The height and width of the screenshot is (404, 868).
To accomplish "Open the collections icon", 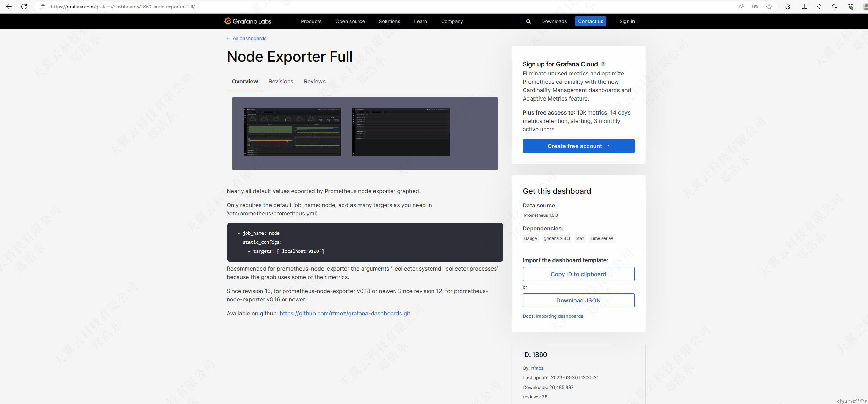I will [835, 7].
